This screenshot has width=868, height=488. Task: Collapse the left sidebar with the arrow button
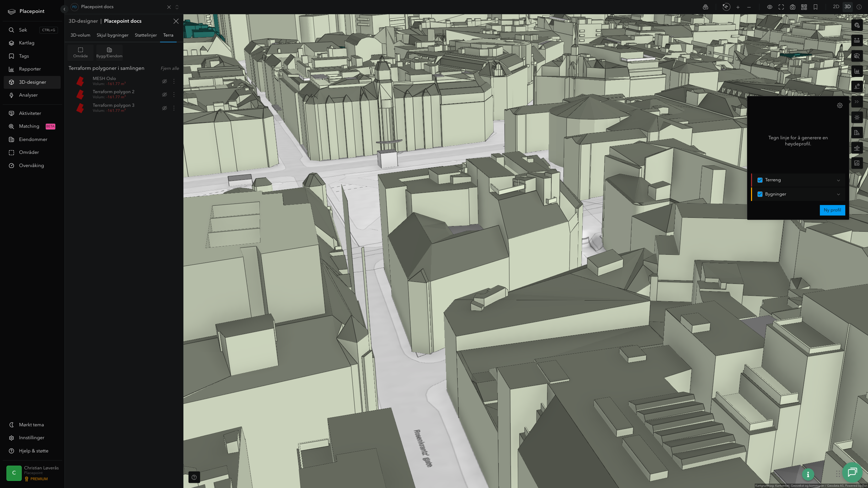click(64, 9)
